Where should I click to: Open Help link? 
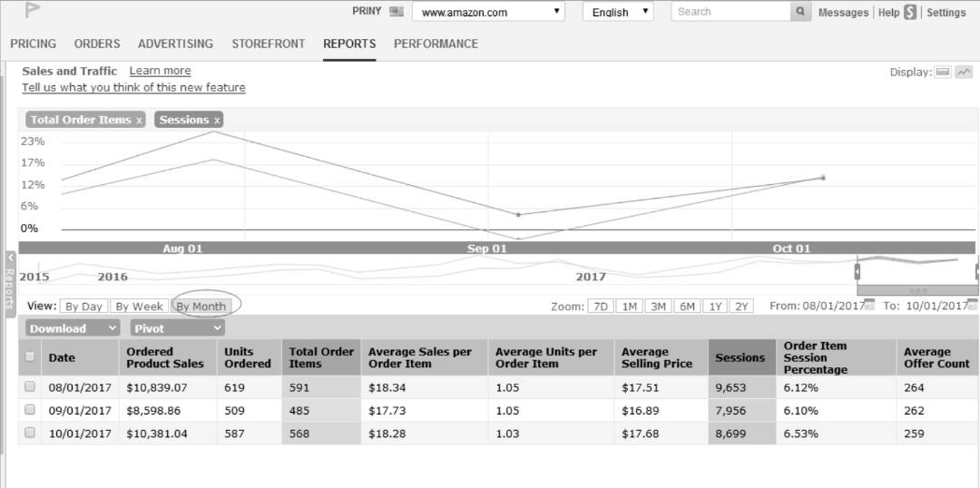[888, 12]
